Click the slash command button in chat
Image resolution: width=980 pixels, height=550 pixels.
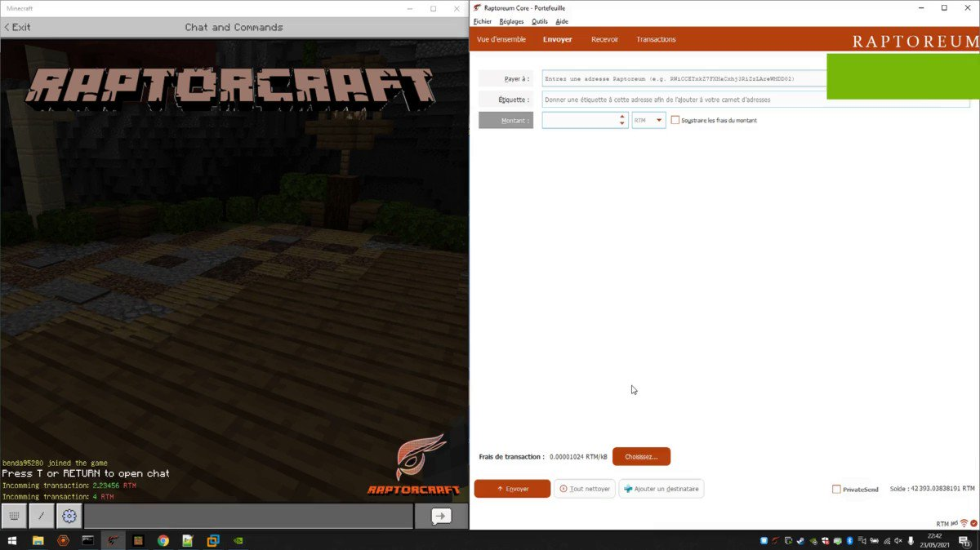[42, 516]
